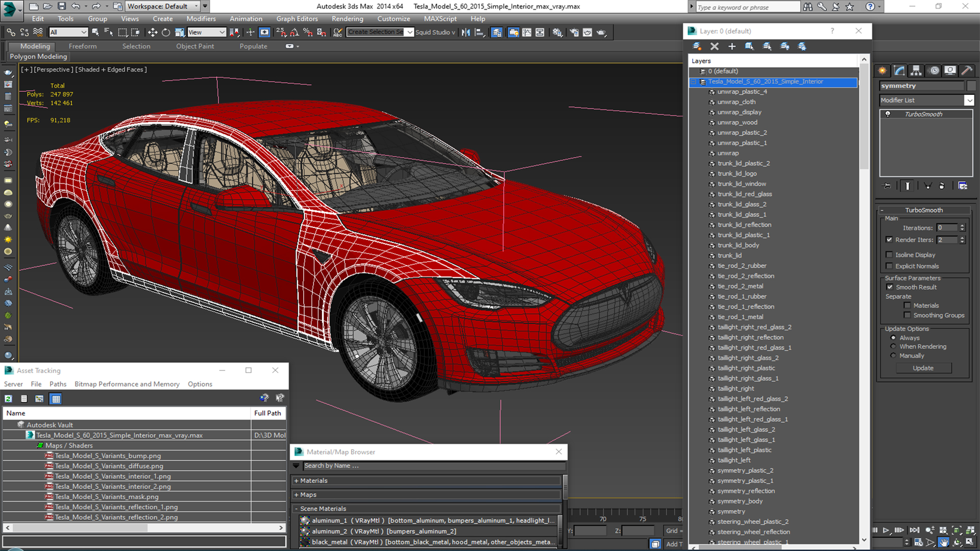The height and width of the screenshot is (551, 980).
Task: Open the MAXScript menu
Action: pos(440,19)
